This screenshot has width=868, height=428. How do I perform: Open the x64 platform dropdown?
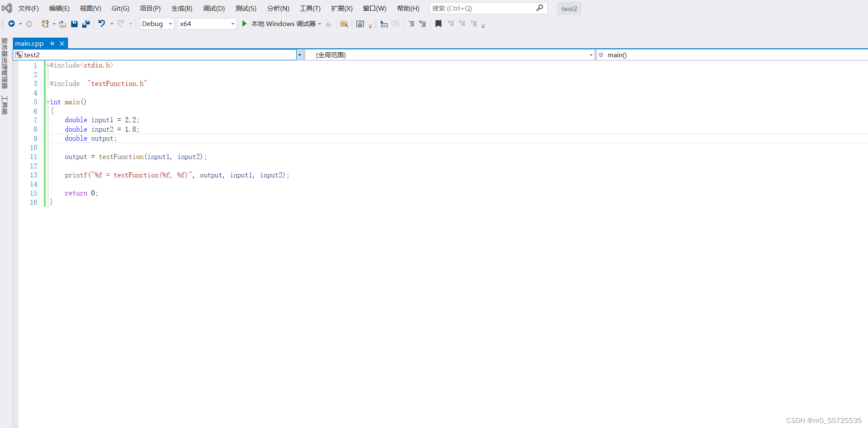tap(231, 24)
